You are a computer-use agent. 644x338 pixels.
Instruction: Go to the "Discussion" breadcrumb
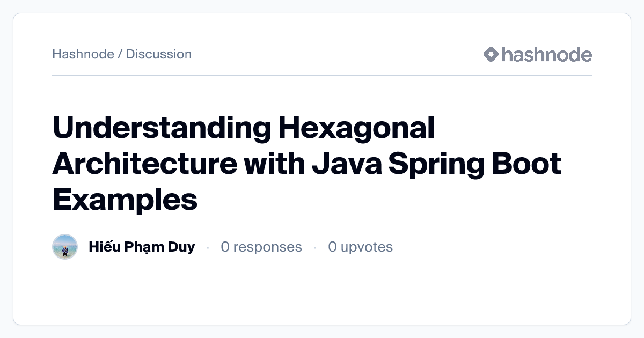pos(159,54)
